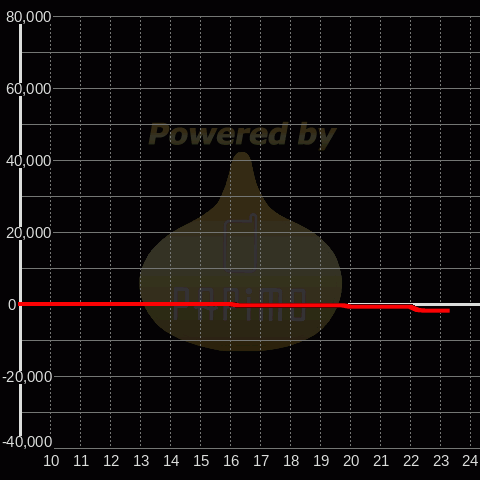Click the x-axis label 22
The height and width of the screenshot is (480, 480).
[x=411, y=461]
